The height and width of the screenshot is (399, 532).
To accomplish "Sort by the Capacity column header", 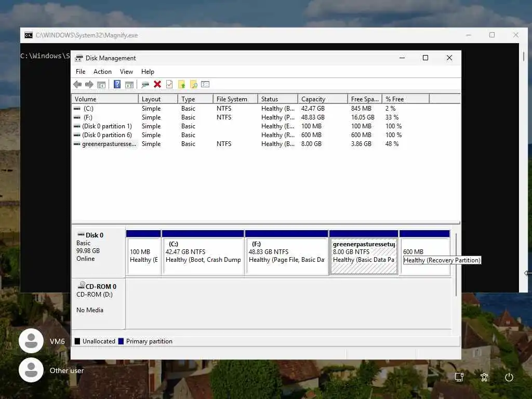I will tap(323, 99).
